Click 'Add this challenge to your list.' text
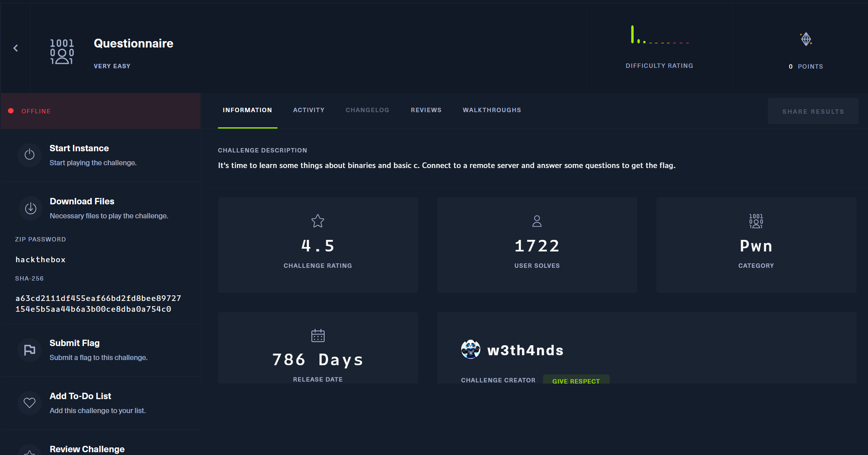The image size is (868, 455). coord(98,411)
